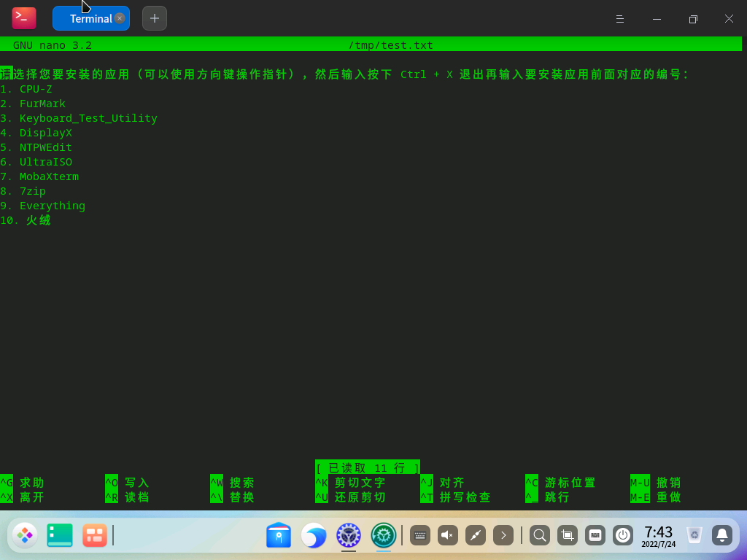
Task: Click the M-E 重做 shortcut
Action: [656, 497]
